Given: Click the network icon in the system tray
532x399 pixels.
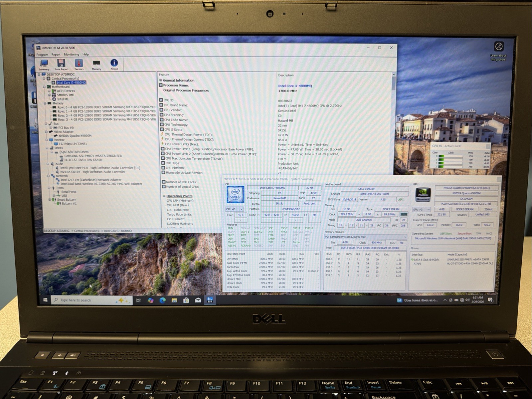Looking at the screenshot, I should (462, 300).
